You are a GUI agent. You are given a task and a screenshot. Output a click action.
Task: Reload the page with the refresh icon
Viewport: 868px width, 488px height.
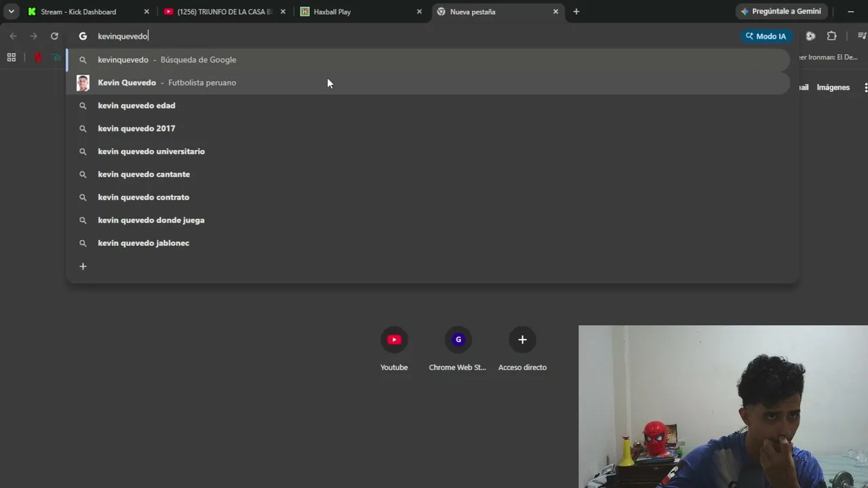click(x=54, y=36)
